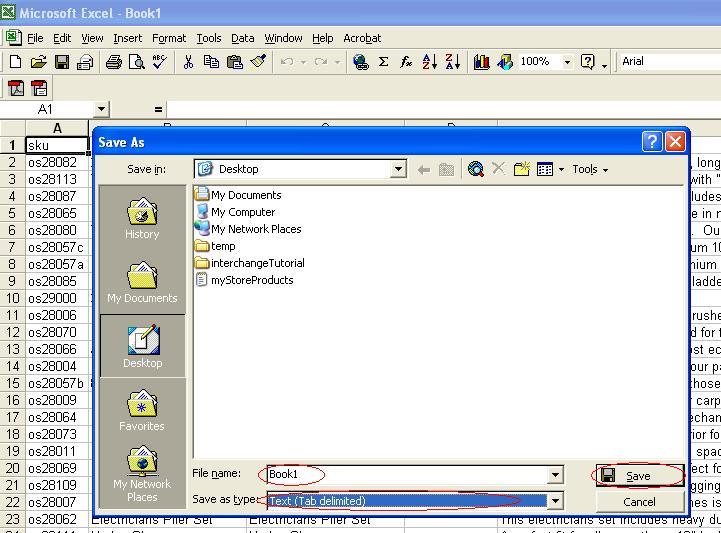Open the Format menu
Screen dimensions: 721x533
coord(169,38)
